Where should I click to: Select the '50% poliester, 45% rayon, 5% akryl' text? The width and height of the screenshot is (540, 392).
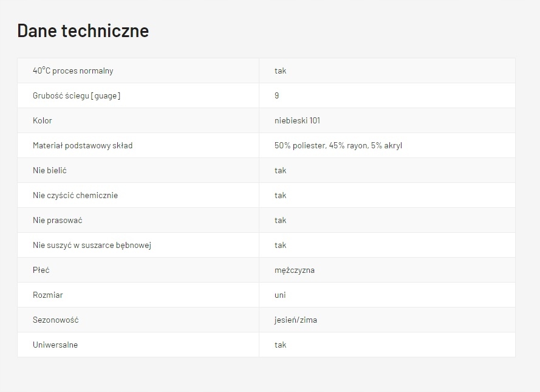pyautogui.click(x=338, y=145)
